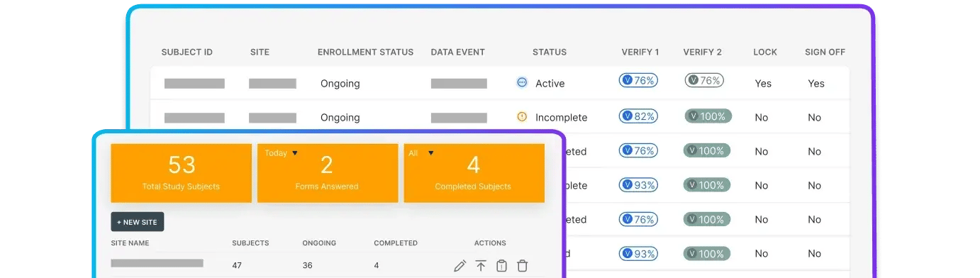980x278 pixels.
Task: Click the VERIFY 1 column header
Action: point(640,52)
